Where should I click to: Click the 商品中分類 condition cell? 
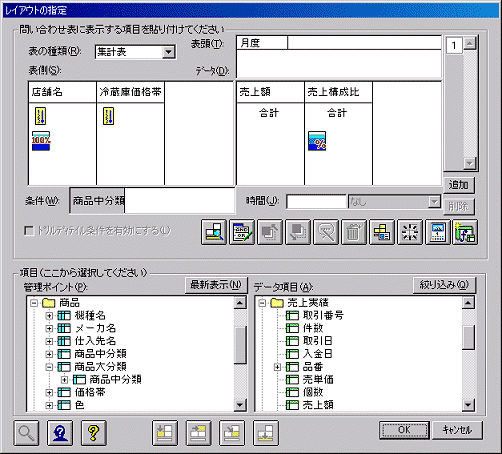coord(97,201)
